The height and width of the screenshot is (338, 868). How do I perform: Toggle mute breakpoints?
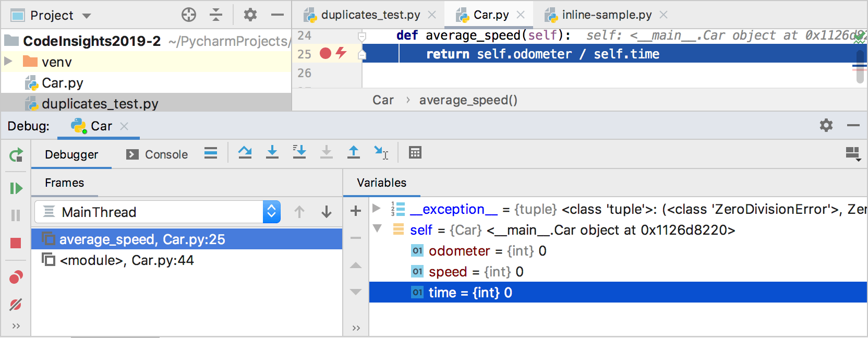[16, 304]
